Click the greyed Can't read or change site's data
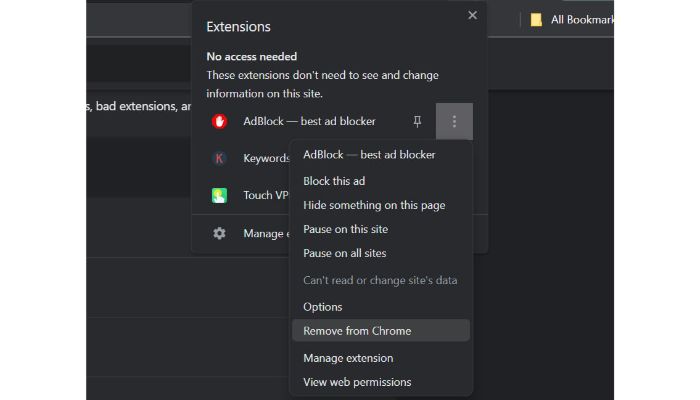The height and width of the screenshot is (400, 700). (x=380, y=280)
